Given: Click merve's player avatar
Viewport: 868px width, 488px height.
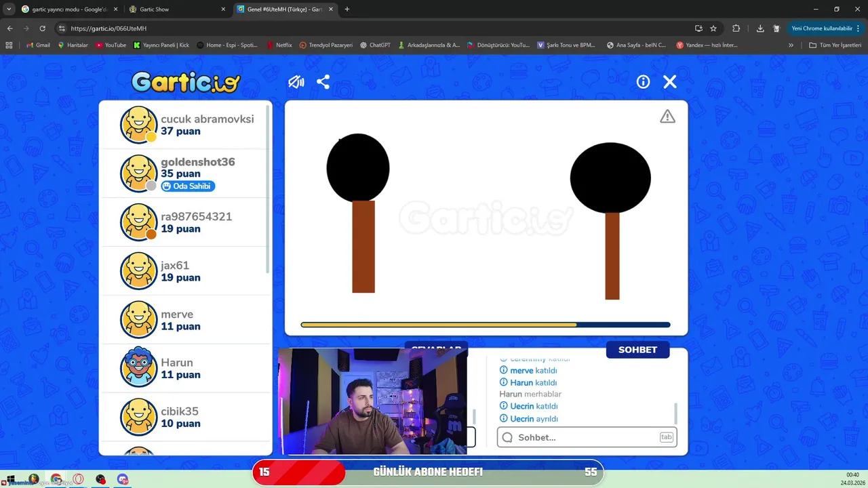Looking at the screenshot, I should coord(139,320).
